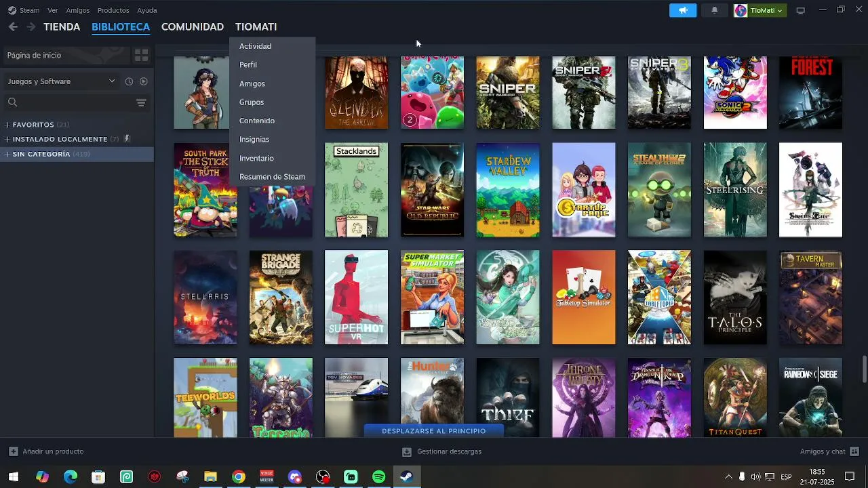Select the Stacklands game cover
The image size is (868, 488).
[357, 190]
